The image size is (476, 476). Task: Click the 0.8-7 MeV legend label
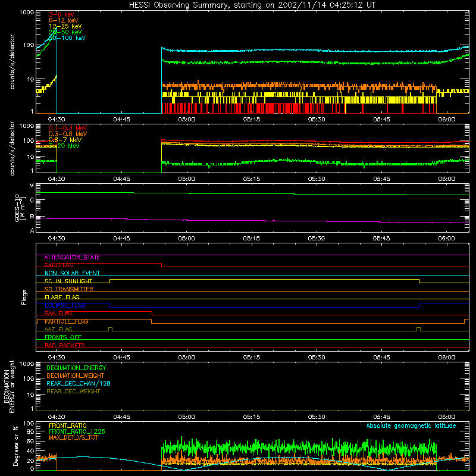[65, 140]
